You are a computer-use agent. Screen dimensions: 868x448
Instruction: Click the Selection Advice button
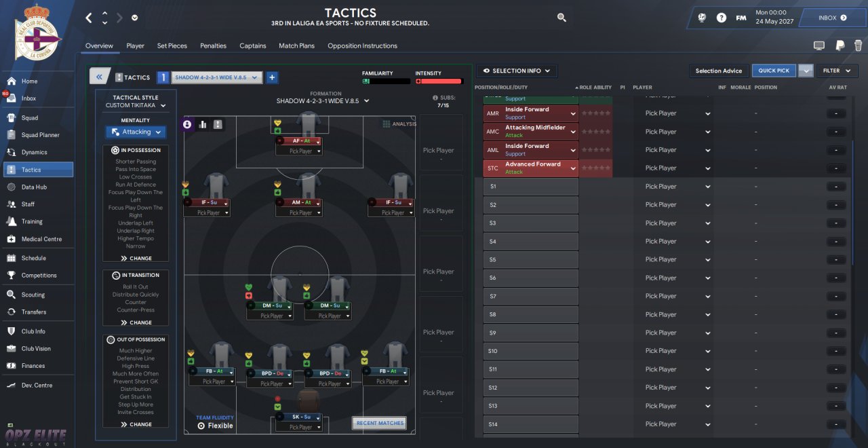719,71
